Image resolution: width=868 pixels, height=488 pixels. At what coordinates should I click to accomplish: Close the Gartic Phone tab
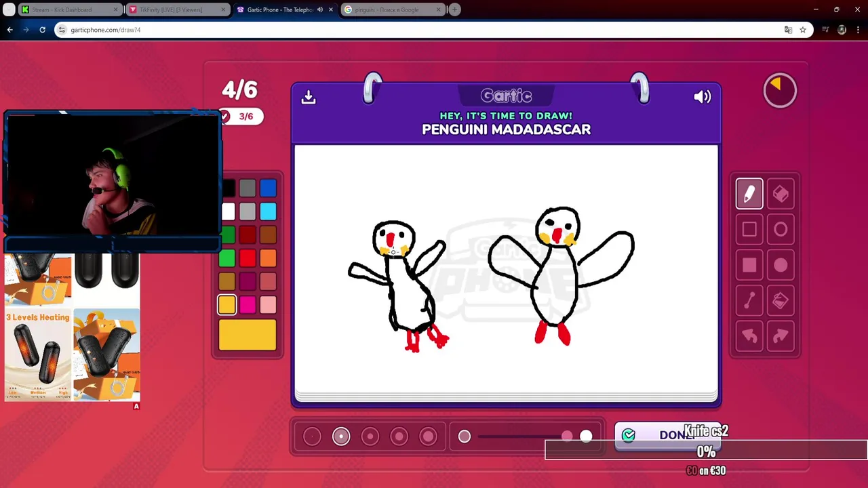point(331,9)
